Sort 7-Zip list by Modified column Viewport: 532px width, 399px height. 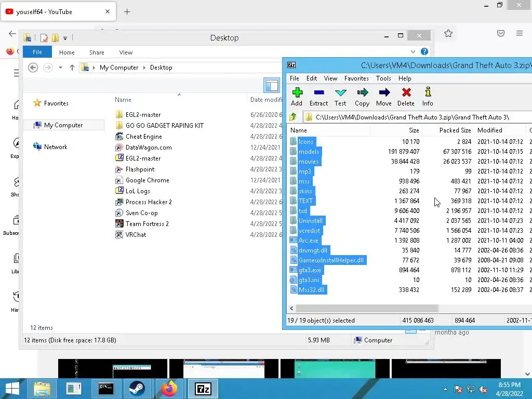click(x=500, y=130)
